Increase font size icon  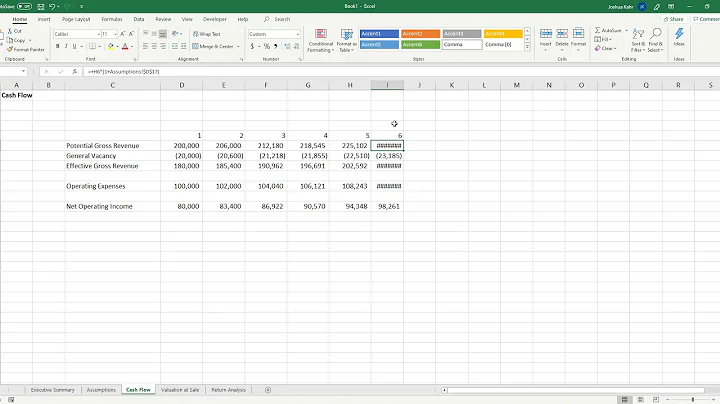(x=123, y=34)
